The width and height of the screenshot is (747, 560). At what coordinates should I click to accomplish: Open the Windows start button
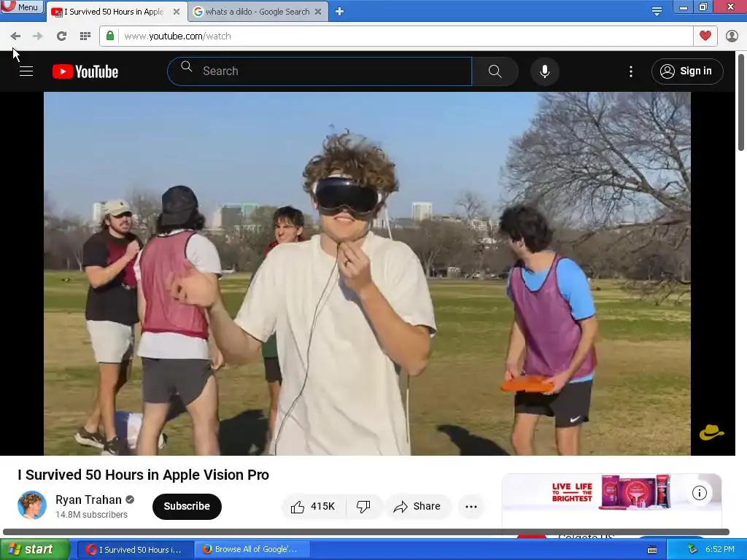tap(34, 550)
